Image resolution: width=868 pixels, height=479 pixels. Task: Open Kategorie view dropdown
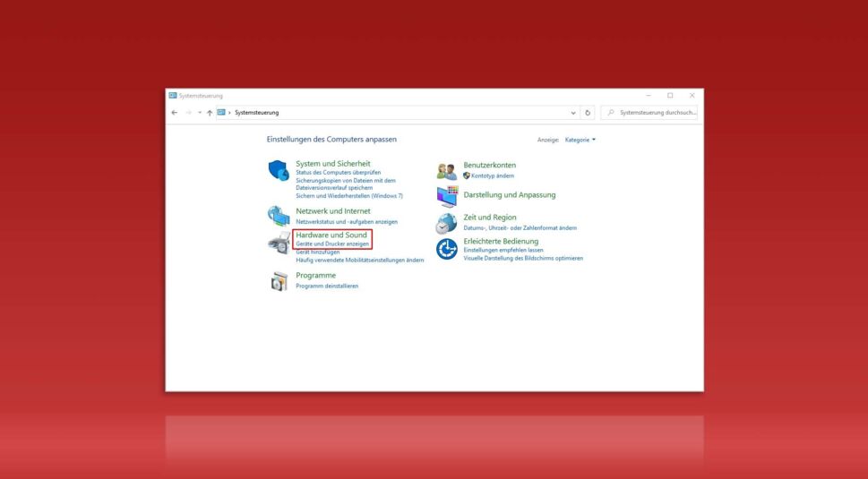tap(580, 140)
